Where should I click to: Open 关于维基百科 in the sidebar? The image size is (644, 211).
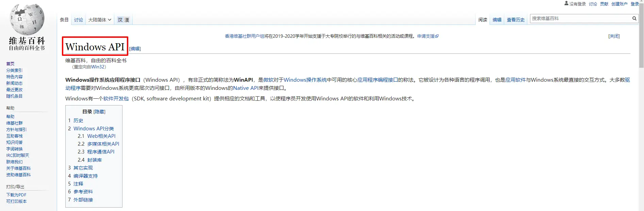(x=18, y=168)
